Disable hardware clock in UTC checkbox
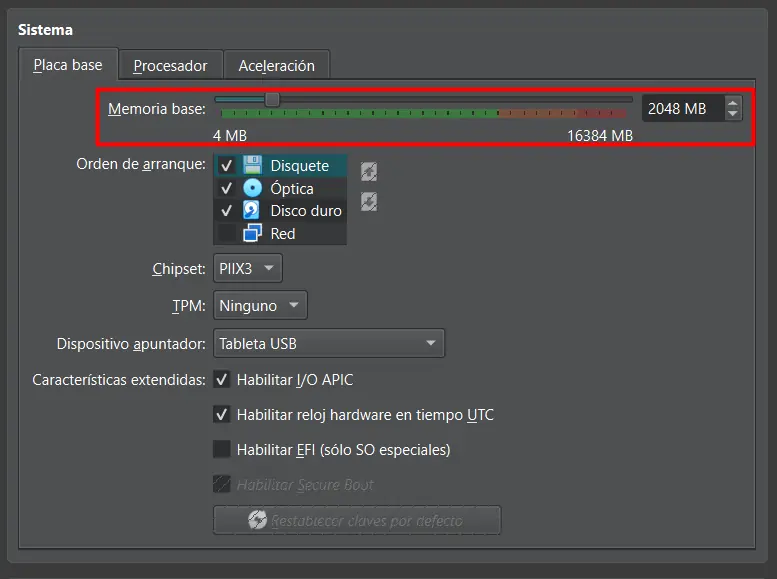The image size is (777, 579). click(x=222, y=415)
